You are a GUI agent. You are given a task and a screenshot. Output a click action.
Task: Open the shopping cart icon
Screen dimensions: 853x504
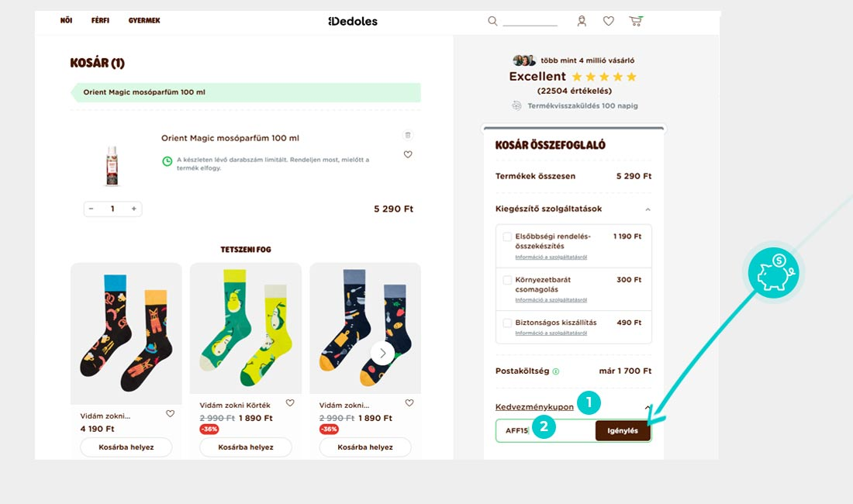tap(635, 21)
